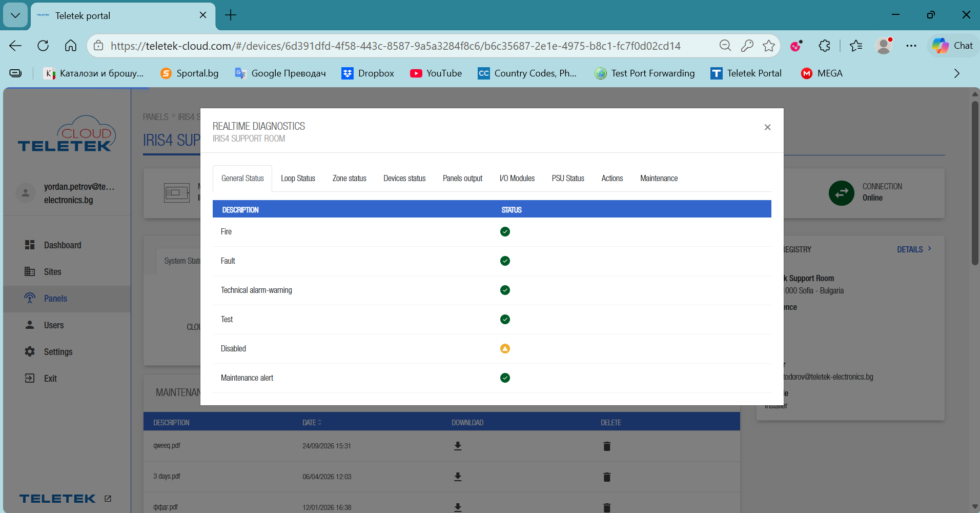Show more bookmarks with the chevron
Image resolution: width=980 pixels, height=513 pixels.
(956, 73)
